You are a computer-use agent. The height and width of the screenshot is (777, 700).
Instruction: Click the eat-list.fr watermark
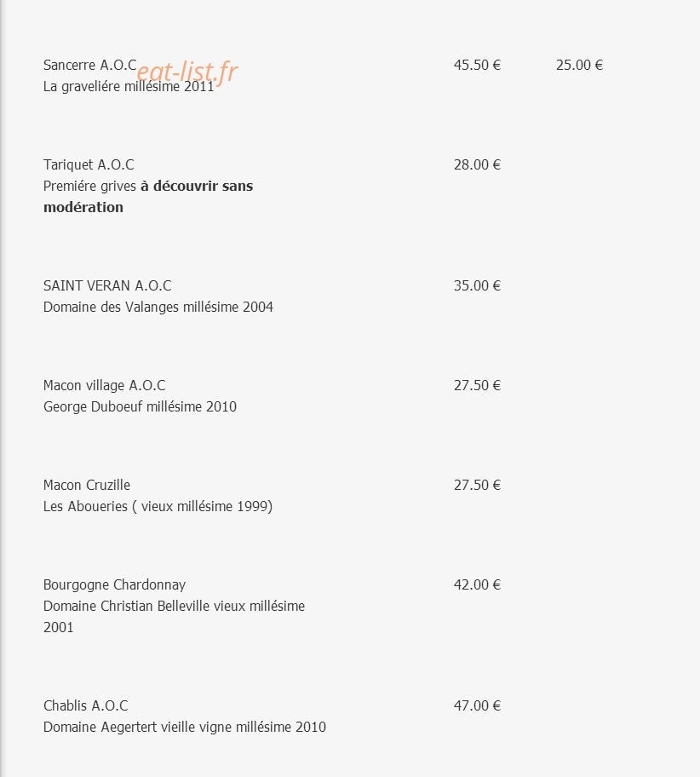pyautogui.click(x=187, y=72)
